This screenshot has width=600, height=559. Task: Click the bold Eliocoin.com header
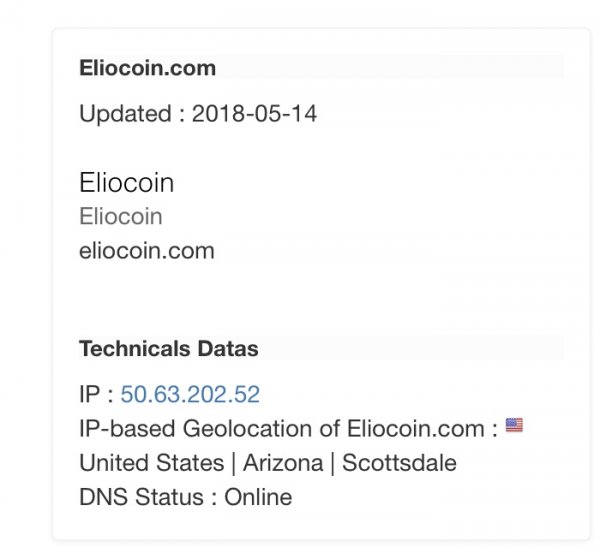[148, 68]
